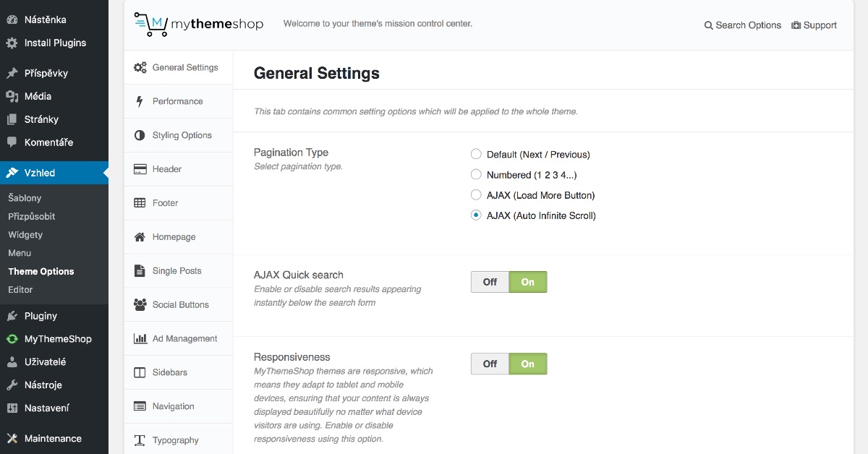Switch to the Single Posts tab
Image resolution: width=868 pixels, height=454 pixels.
coord(176,271)
